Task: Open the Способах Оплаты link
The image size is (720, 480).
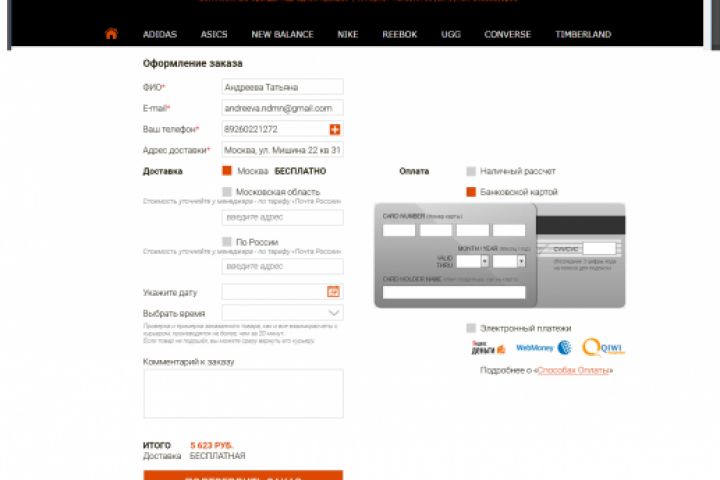Action: [x=573, y=370]
